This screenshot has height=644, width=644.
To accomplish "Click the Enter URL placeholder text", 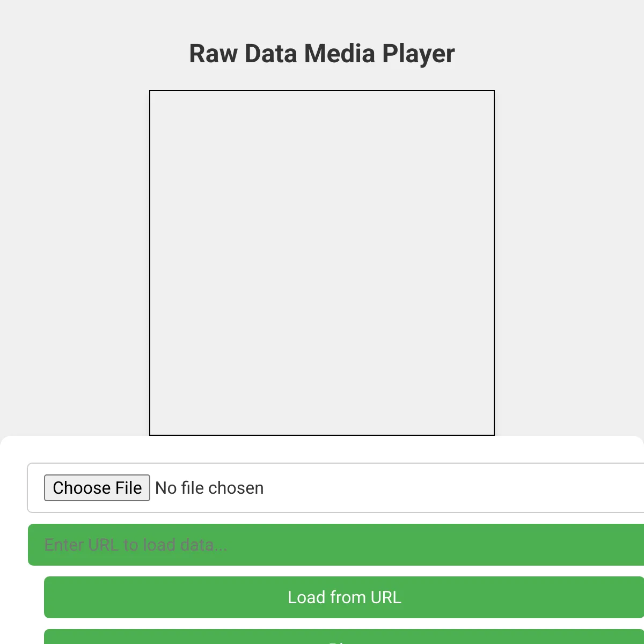I will [x=136, y=545].
